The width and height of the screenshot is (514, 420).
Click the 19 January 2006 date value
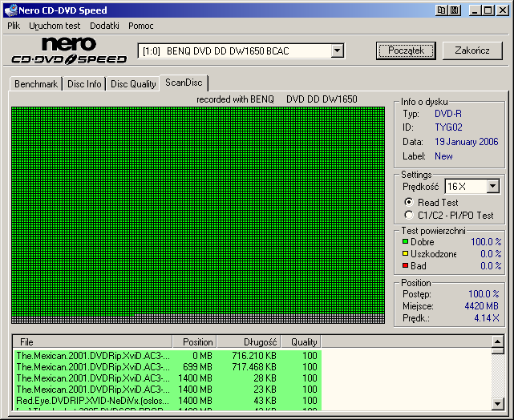coord(467,142)
